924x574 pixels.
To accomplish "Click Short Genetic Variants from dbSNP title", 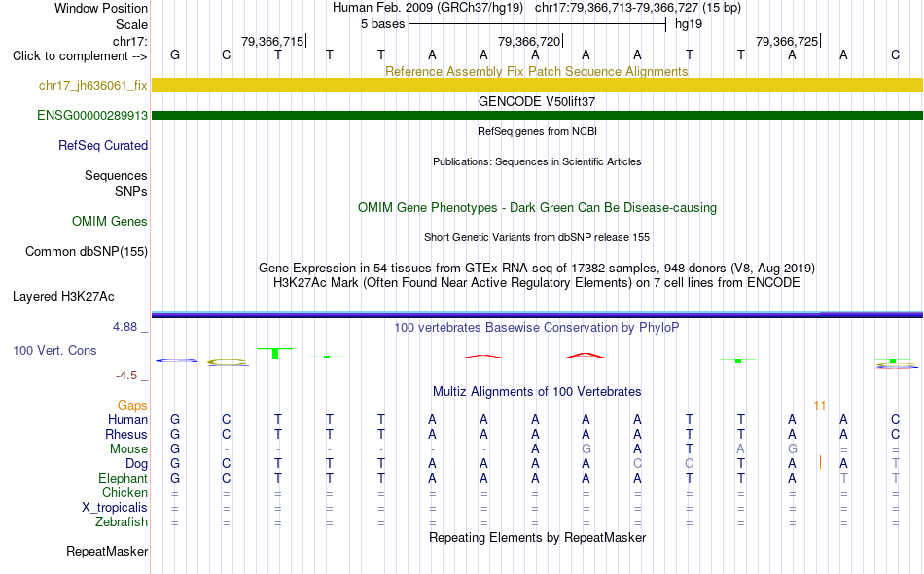I will (x=537, y=237).
